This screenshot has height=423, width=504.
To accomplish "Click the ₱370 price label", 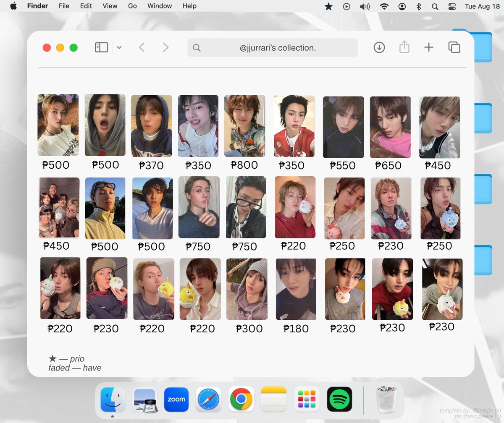I will point(151,165).
